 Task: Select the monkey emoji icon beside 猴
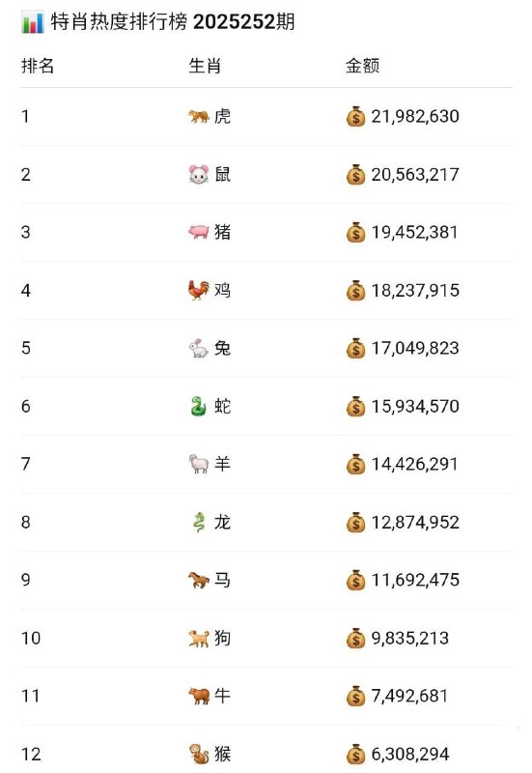(x=199, y=755)
